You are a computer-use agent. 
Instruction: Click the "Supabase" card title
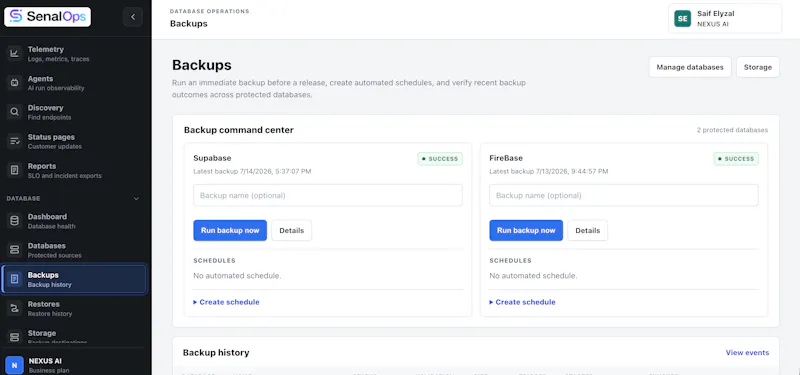pyautogui.click(x=212, y=158)
